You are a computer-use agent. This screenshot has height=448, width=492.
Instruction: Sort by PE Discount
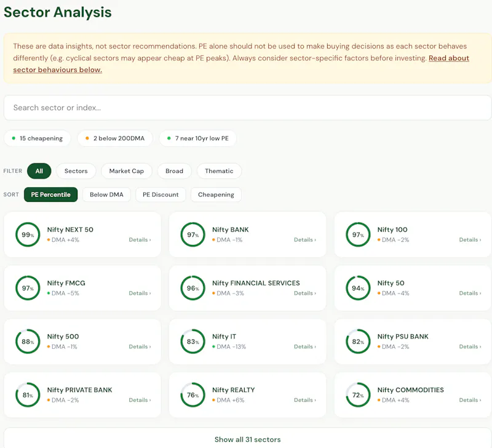click(161, 194)
